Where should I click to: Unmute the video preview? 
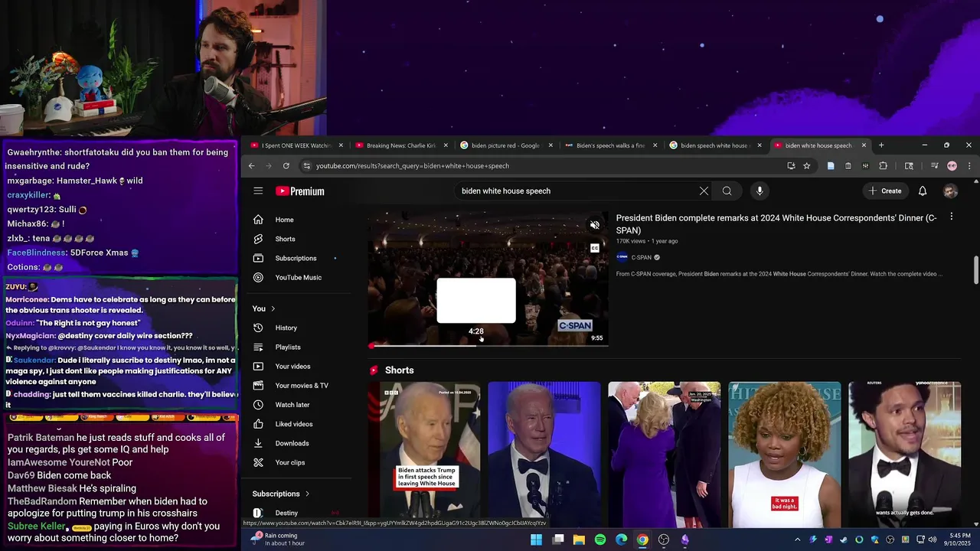click(595, 225)
